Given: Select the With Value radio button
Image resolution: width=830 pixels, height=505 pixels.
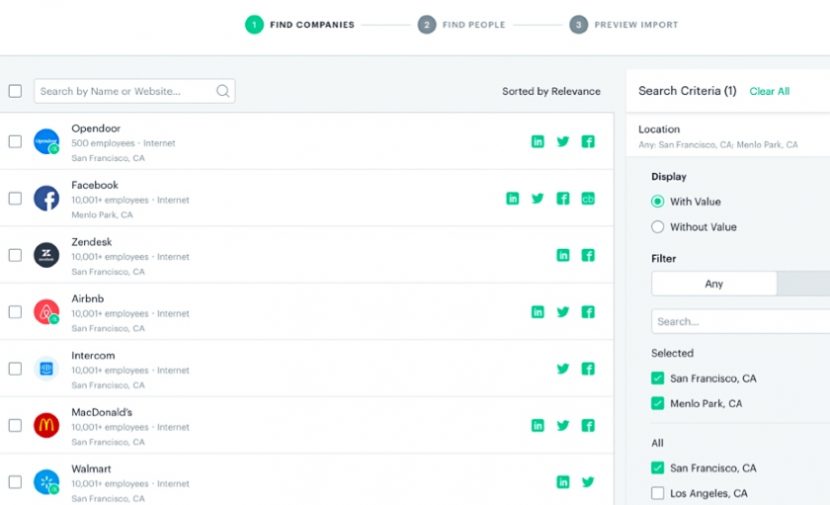Looking at the screenshot, I should (657, 202).
